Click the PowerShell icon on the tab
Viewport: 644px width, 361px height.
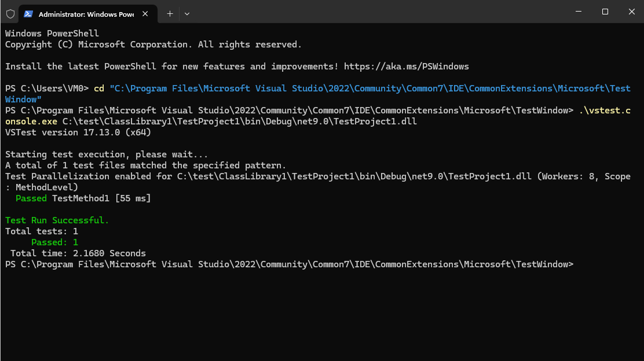tap(28, 14)
